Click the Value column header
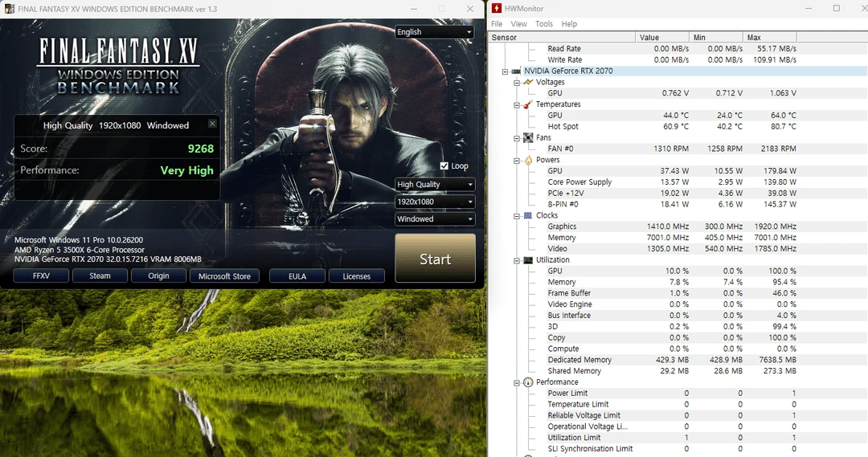The image size is (868, 457). click(662, 37)
